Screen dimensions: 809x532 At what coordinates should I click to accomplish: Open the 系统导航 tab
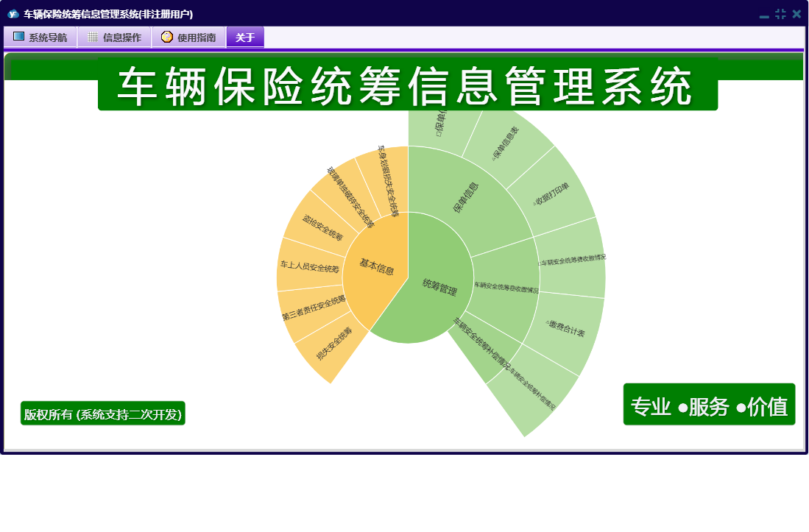click(x=40, y=37)
